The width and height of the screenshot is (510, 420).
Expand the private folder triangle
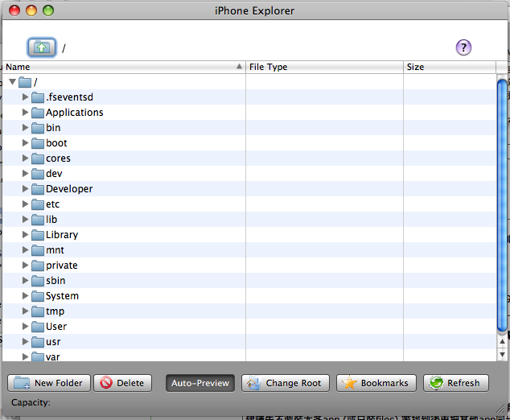click(x=25, y=266)
